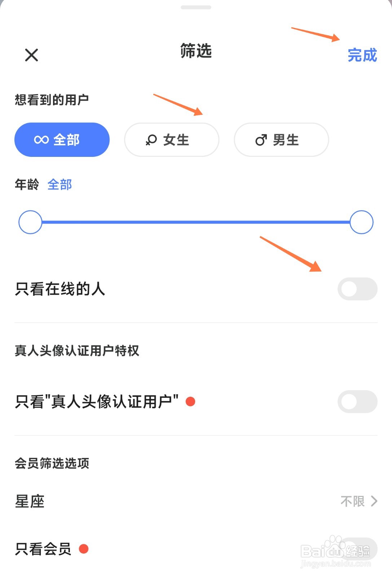Click red dot beside 真人头像认证用户
Image resolution: width=392 pixels, height=577 pixels.
(190, 401)
